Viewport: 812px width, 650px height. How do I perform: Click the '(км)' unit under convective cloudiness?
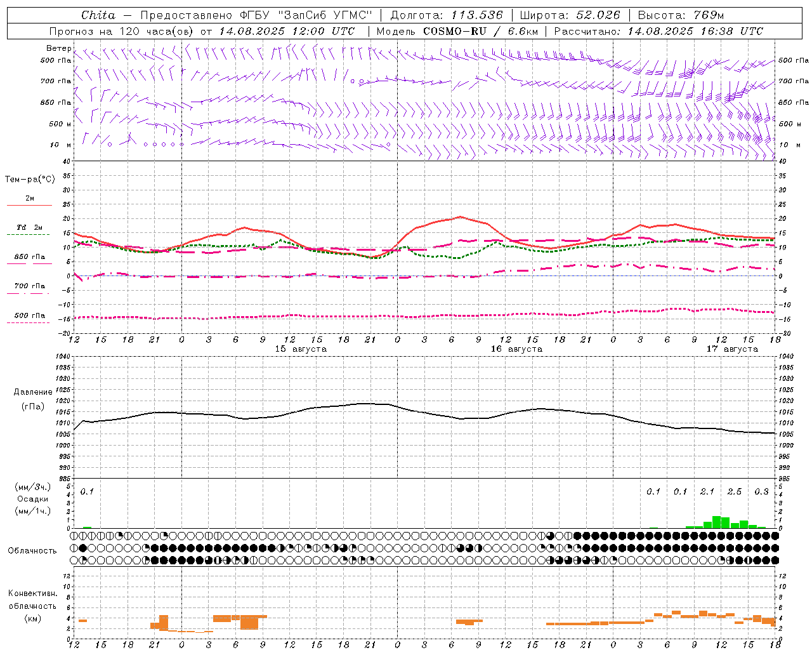click(33, 618)
